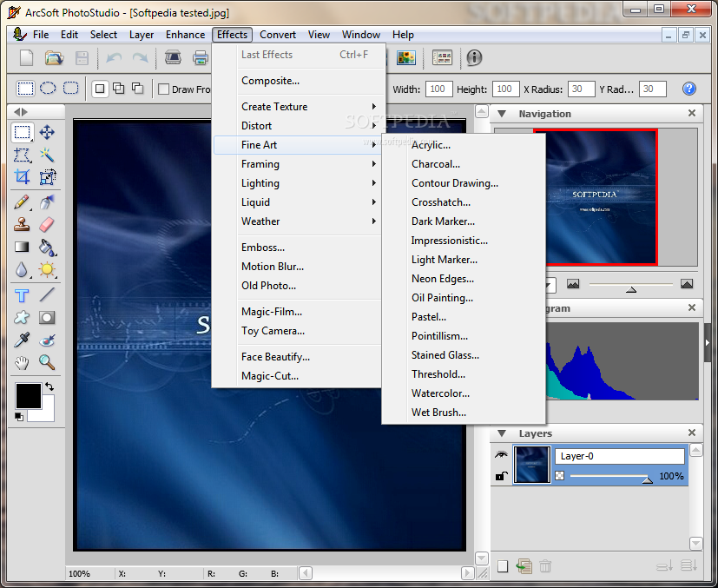This screenshot has height=588, width=718.
Task: Open the File menu
Action: click(x=40, y=35)
